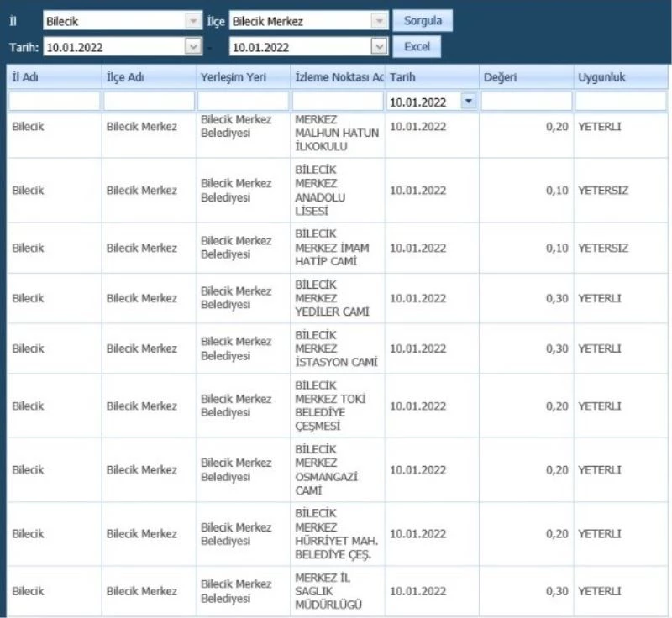Sort by Yerleşim Yeri column header

pyautogui.click(x=243, y=78)
